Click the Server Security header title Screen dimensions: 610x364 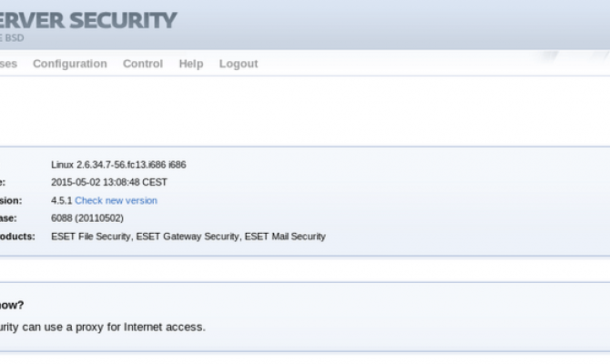(89, 19)
